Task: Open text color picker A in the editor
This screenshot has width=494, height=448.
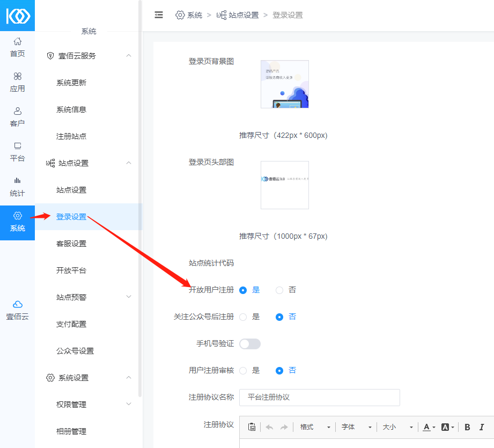Action: click(x=429, y=427)
